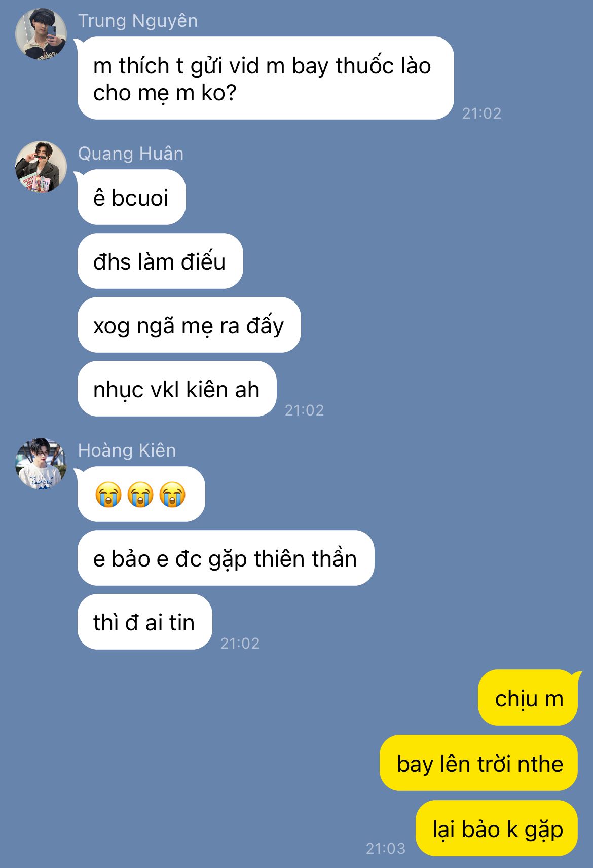Tap the sender name Hoàng Kiên
This screenshot has width=593, height=868.
click(127, 450)
